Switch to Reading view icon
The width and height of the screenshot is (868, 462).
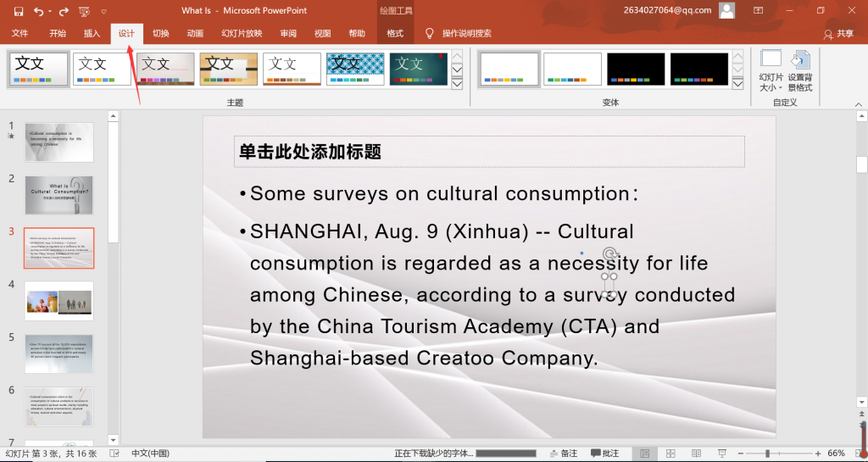697,454
